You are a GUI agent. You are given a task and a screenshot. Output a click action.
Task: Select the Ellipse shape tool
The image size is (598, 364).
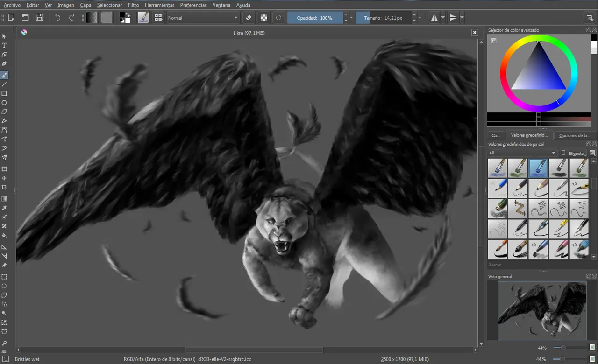[4, 103]
